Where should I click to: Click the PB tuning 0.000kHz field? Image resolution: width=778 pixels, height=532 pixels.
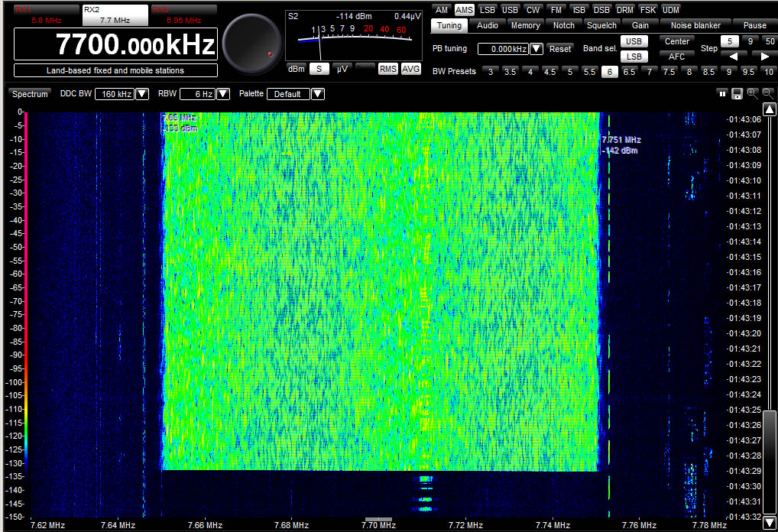tap(503, 49)
